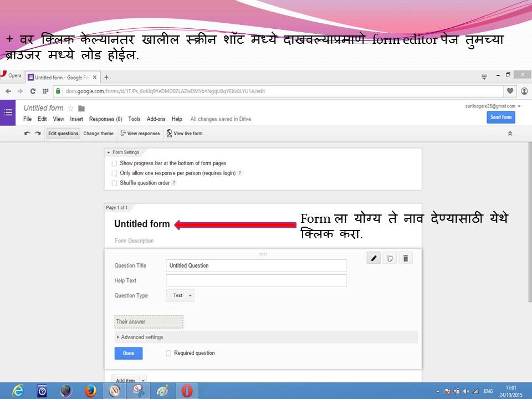Viewport: 532px width, 399px height.
Task: Open the Add item dropdown arrow
Action: click(143, 380)
